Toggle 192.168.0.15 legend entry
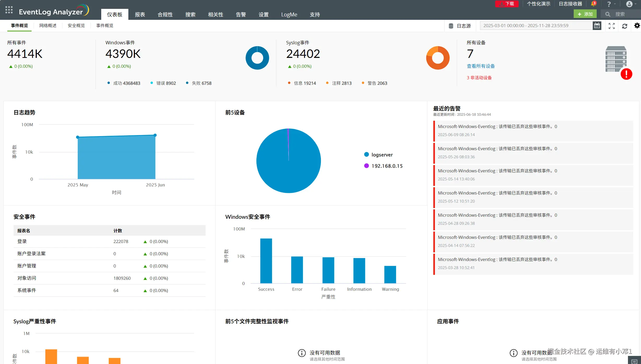Viewport: 641px width, 364px height. 387,166
